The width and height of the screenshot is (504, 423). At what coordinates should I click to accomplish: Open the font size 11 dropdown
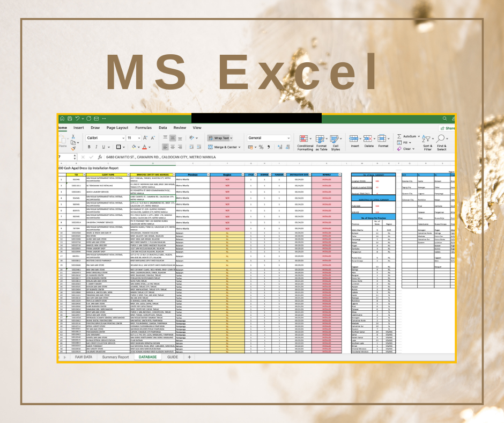tap(139, 138)
